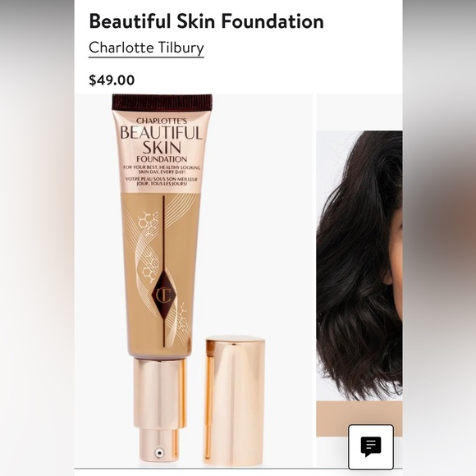476x476 pixels.
Task: Click the English healthy-looking tagline on tube
Action: [x=162, y=170]
